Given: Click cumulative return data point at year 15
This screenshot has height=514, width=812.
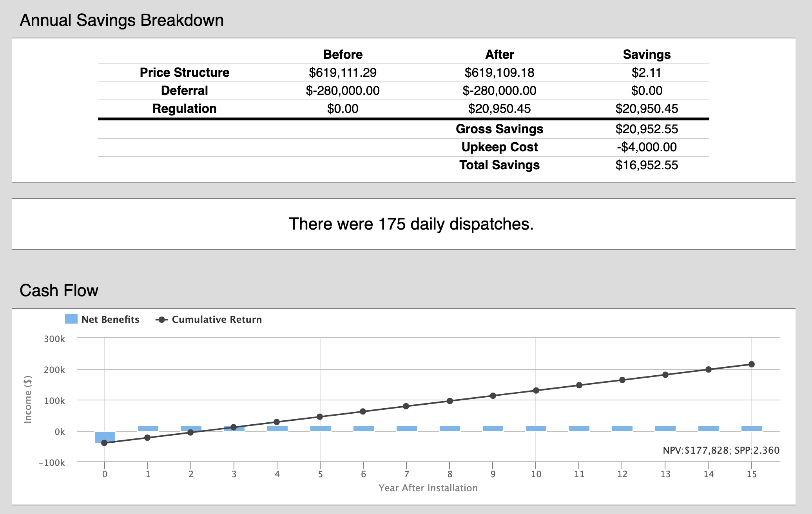Looking at the screenshot, I should pyautogui.click(x=751, y=364).
